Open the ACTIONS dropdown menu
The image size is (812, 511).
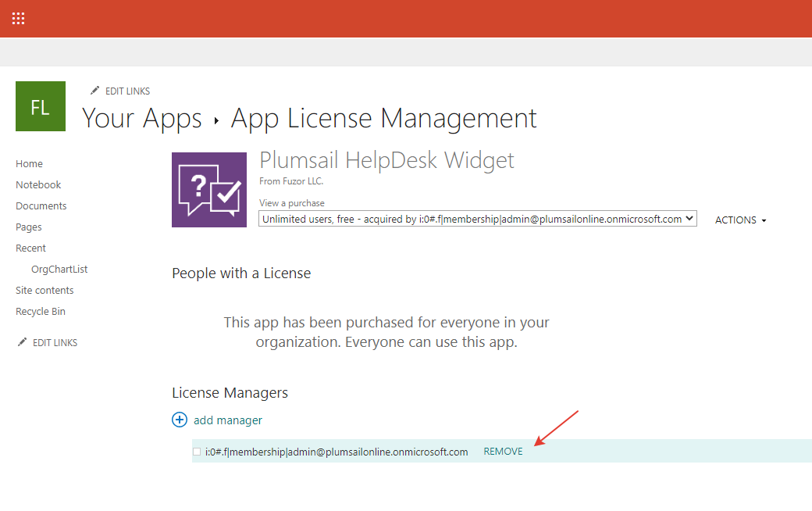[x=740, y=220]
